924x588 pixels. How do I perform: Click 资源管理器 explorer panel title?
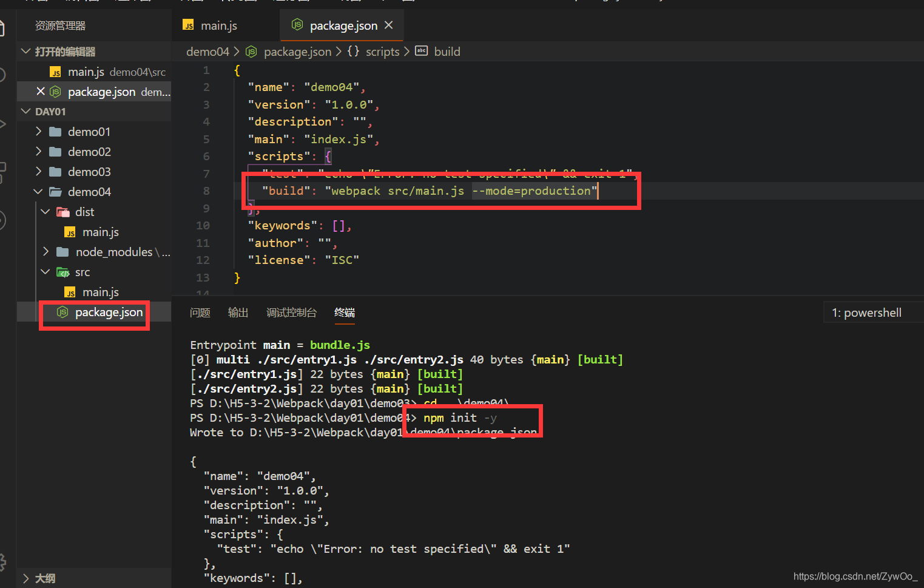coord(60,25)
